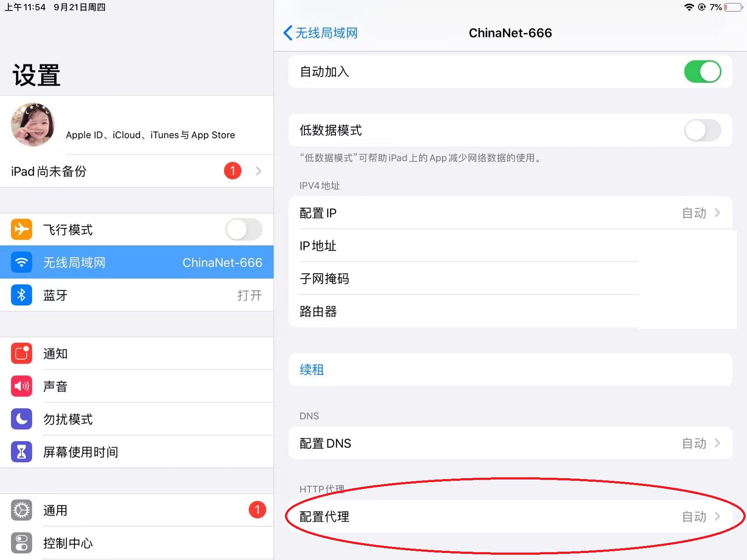Image resolution: width=747 pixels, height=560 pixels.
Task: Tap the Control Center (控制中心) icon
Action: 21,543
